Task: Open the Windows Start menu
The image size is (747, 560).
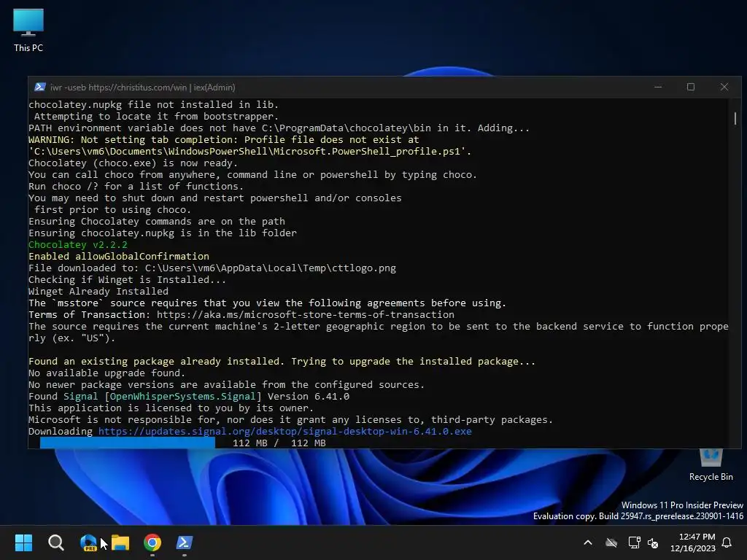Action: (x=23, y=542)
